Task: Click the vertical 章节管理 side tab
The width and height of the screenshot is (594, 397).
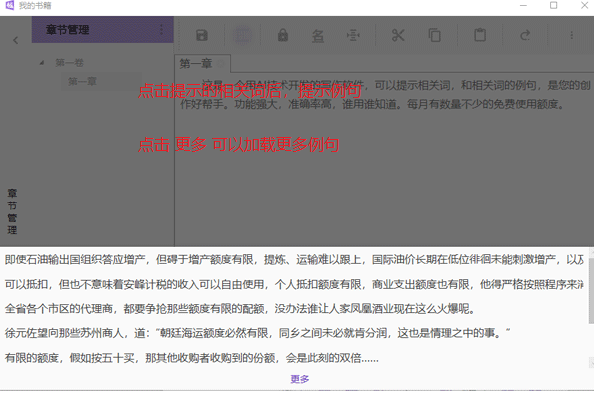Action: tap(12, 211)
